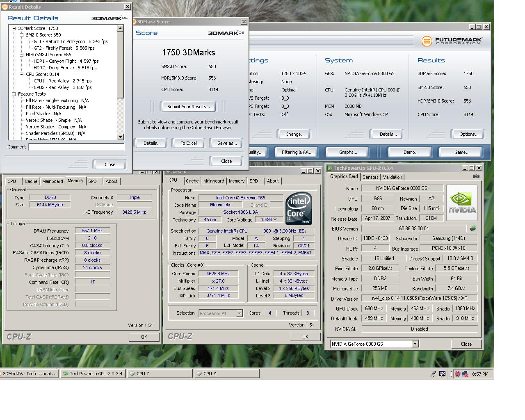Click the Result Details window title icon
The height and width of the screenshot is (420, 525).
point(5,7)
